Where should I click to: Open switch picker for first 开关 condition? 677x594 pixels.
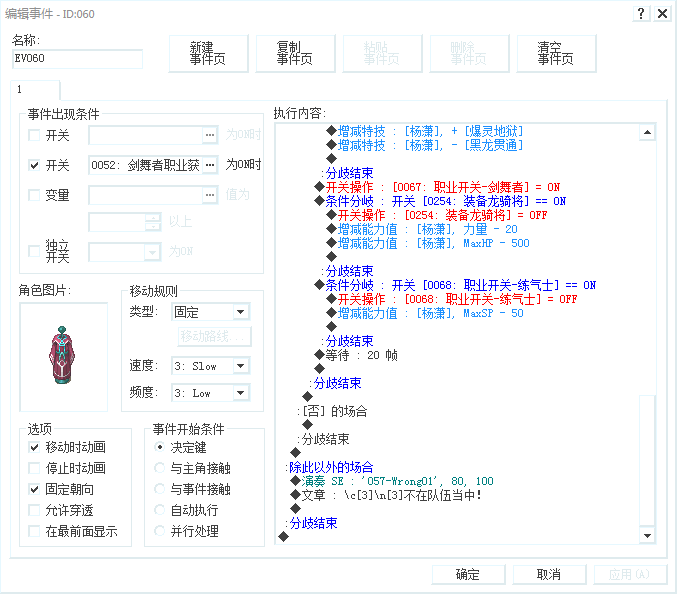point(210,135)
